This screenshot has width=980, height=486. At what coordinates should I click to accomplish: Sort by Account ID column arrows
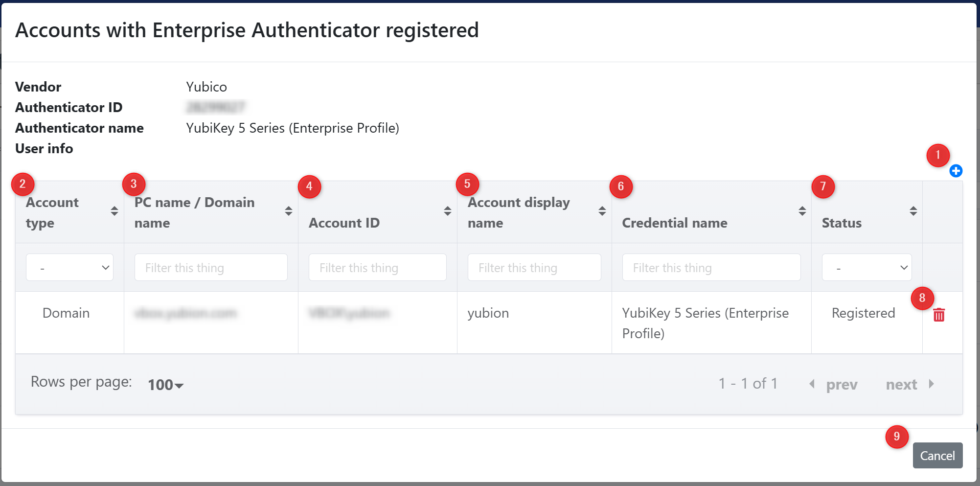448,211
